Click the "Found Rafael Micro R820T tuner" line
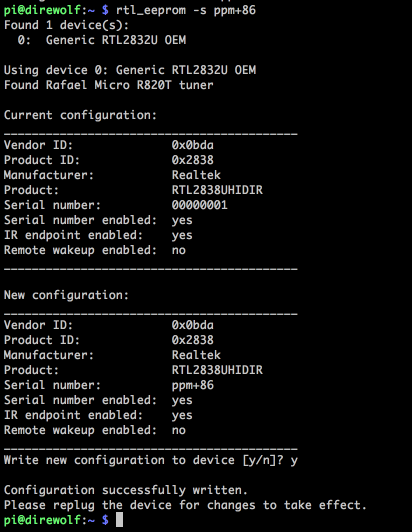Viewport: 412px width, 532px height. pyautogui.click(x=108, y=85)
